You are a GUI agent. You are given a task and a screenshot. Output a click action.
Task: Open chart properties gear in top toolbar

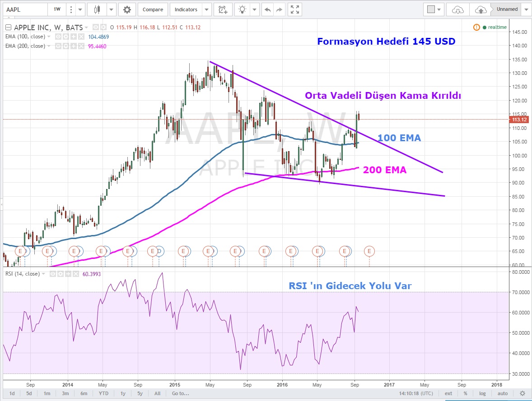tap(127, 9)
